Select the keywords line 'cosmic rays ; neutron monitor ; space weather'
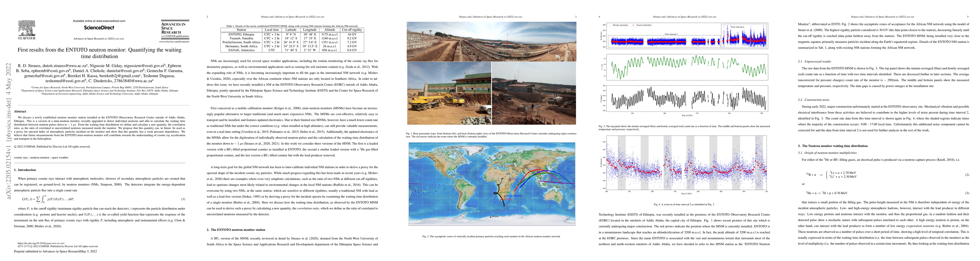This screenshot has width=980, height=261. point(41,157)
